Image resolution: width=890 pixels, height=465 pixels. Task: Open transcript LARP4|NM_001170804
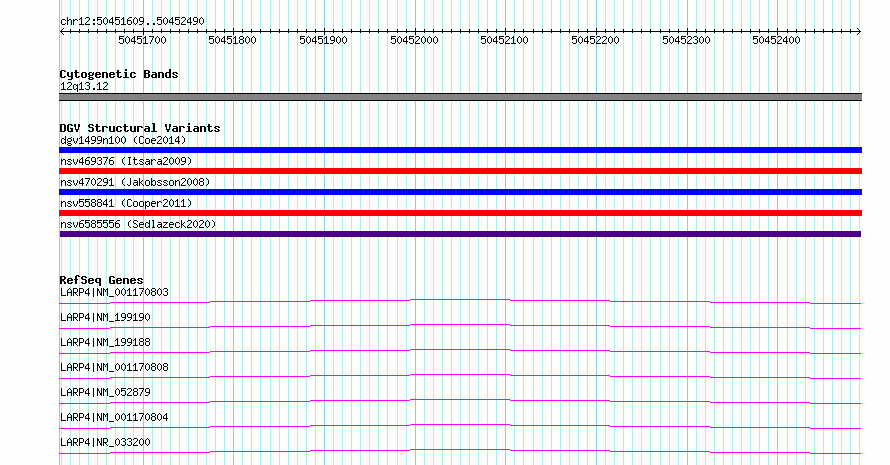click(114, 417)
